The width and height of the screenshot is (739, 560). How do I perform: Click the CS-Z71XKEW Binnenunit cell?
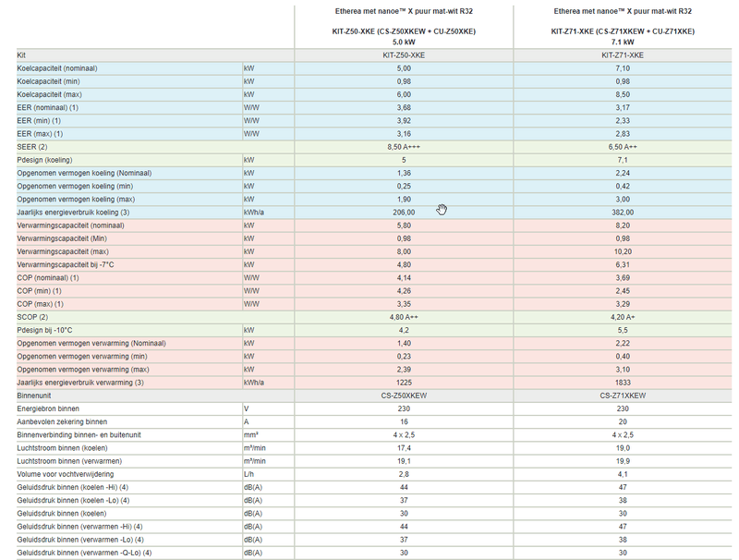623,396
